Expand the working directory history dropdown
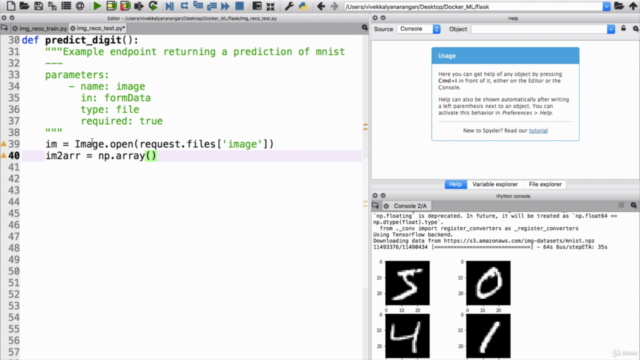 tap(607, 7)
